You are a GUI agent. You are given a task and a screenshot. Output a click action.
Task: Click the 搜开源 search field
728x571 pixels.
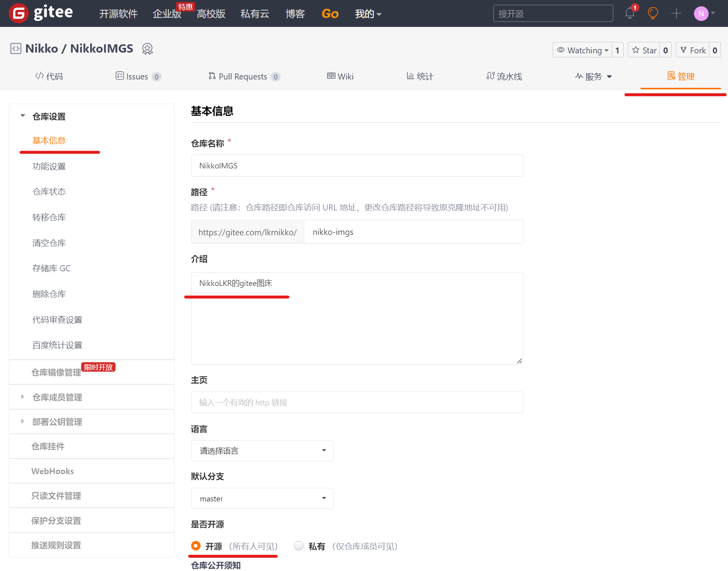click(x=553, y=13)
